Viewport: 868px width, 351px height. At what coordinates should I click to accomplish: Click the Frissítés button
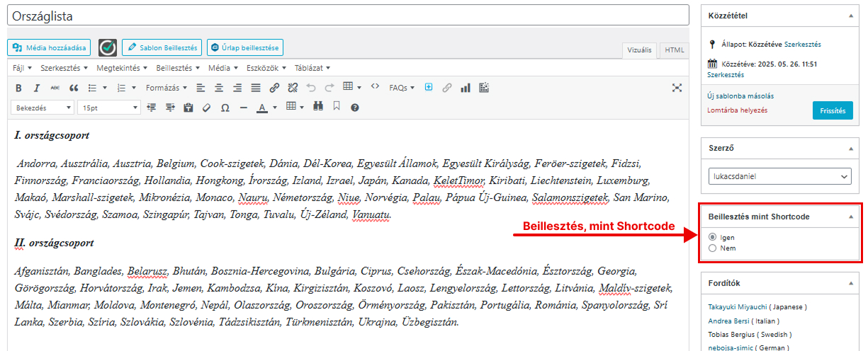point(833,110)
